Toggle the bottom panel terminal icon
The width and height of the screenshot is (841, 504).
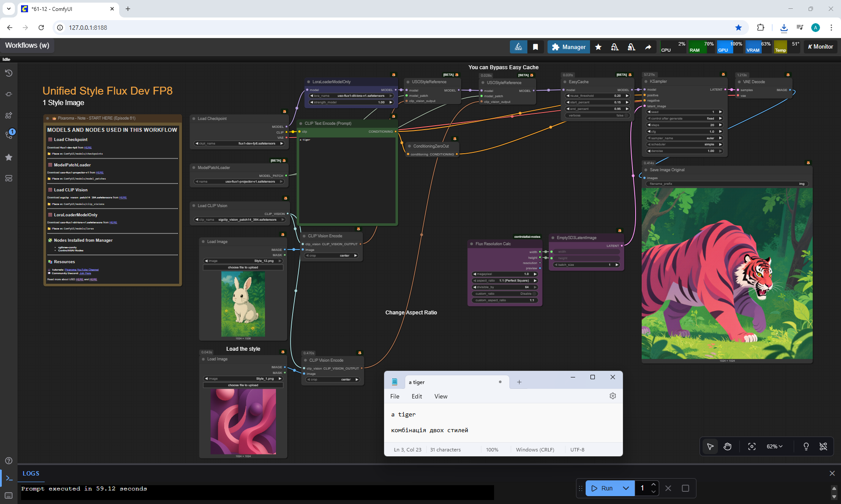[9, 478]
